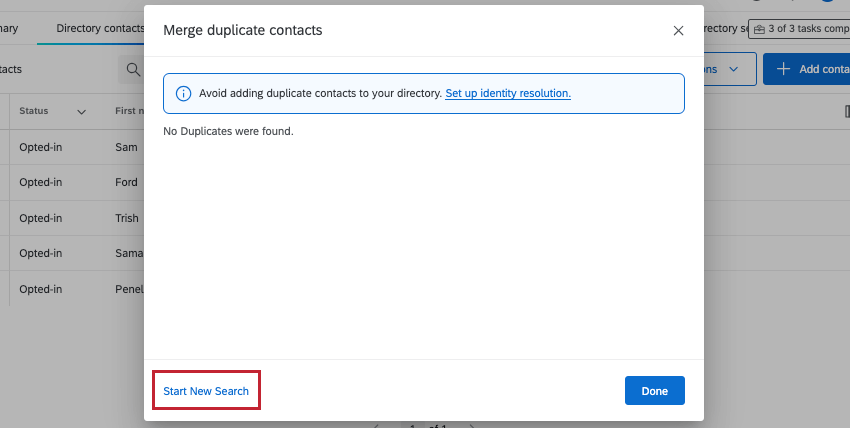Click the No Duplicates were found message
This screenshot has height=428, width=850.
[x=228, y=131]
